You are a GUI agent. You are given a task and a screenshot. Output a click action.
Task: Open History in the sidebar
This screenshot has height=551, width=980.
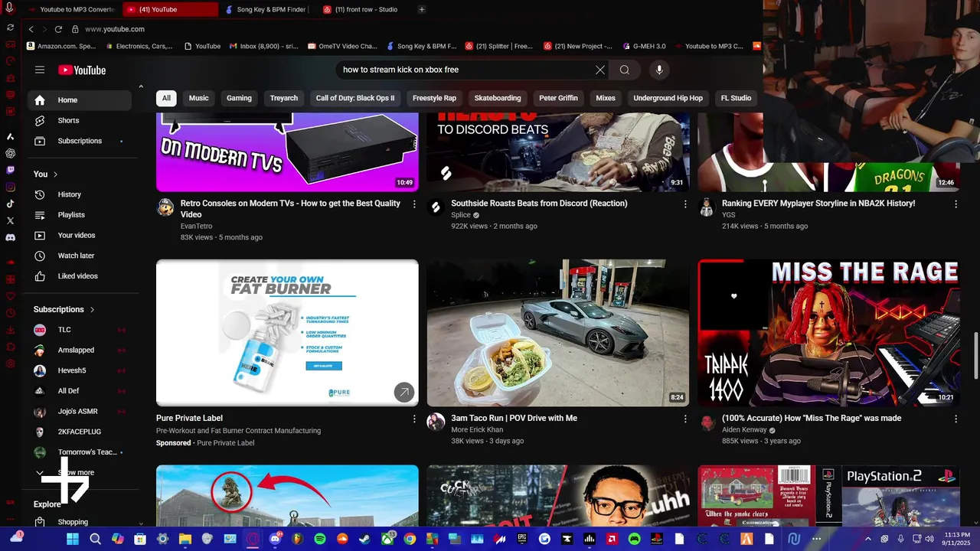(x=80, y=195)
